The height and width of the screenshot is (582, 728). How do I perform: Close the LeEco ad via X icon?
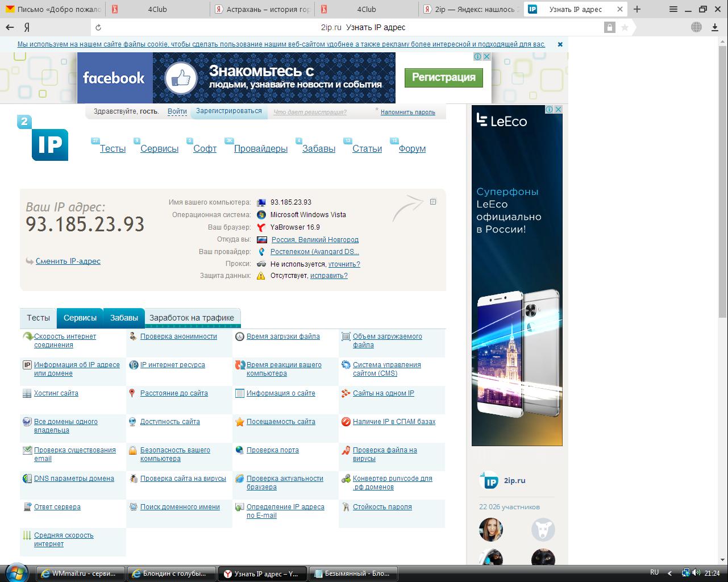click(558, 109)
